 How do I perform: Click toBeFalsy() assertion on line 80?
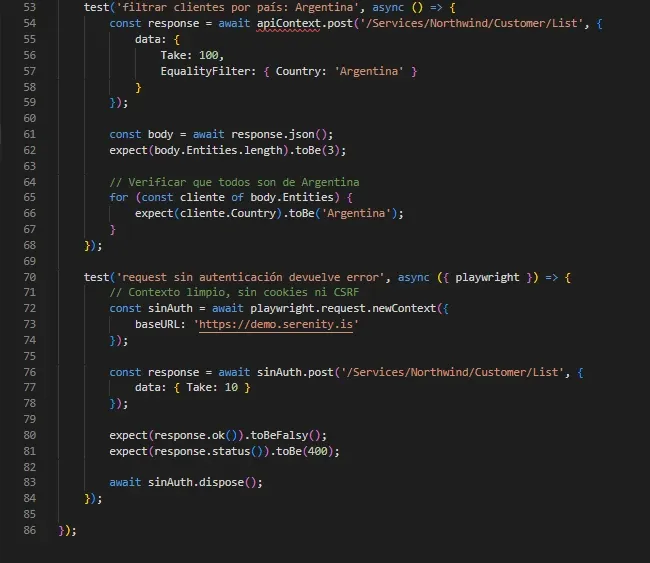(285, 435)
